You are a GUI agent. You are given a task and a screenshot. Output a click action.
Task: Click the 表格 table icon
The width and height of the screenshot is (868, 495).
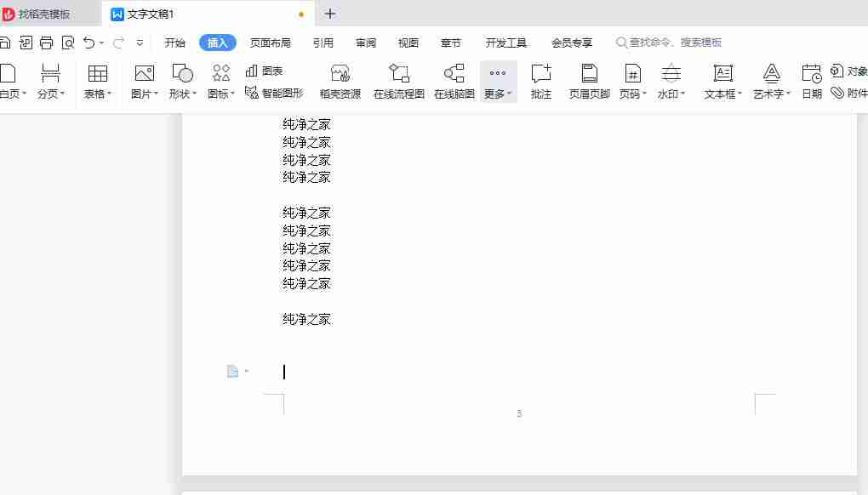pyautogui.click(x=97, y=73)
